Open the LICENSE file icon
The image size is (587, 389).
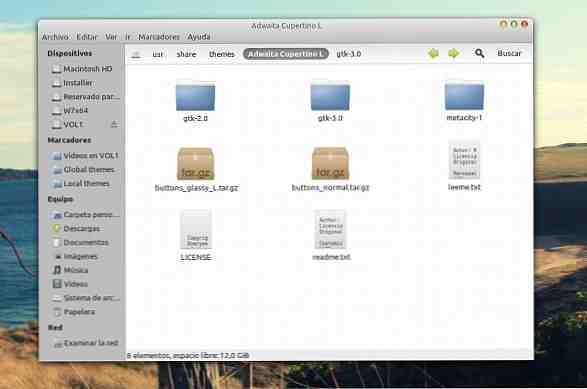[x=195, y=230]
